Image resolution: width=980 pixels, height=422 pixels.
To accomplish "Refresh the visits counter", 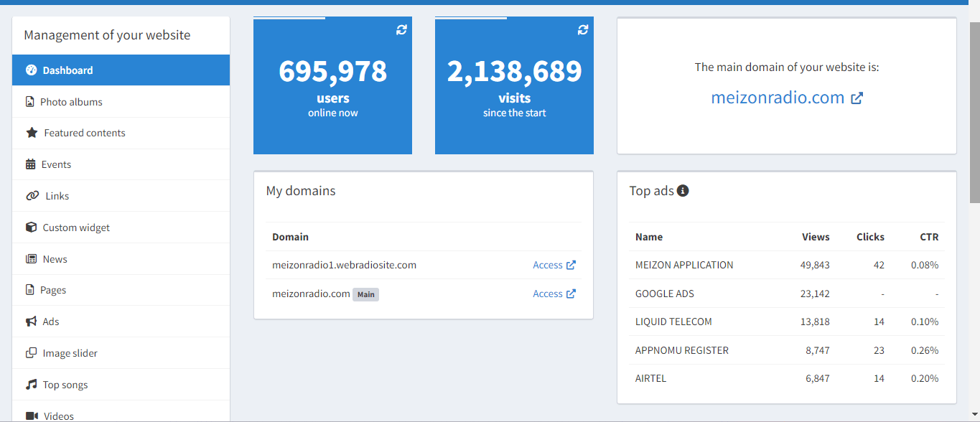I will [x=583, y=29].
